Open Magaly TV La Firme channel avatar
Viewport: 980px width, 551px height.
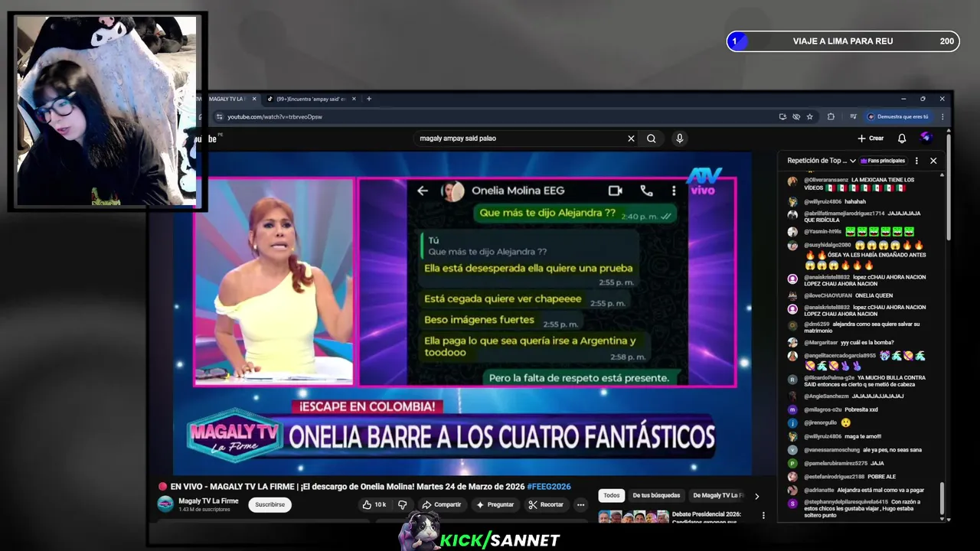coord(165,504)
